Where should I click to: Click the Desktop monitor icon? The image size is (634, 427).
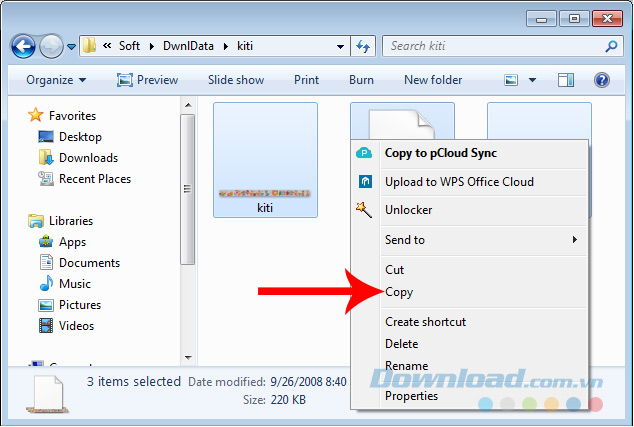tap(46, 137)
